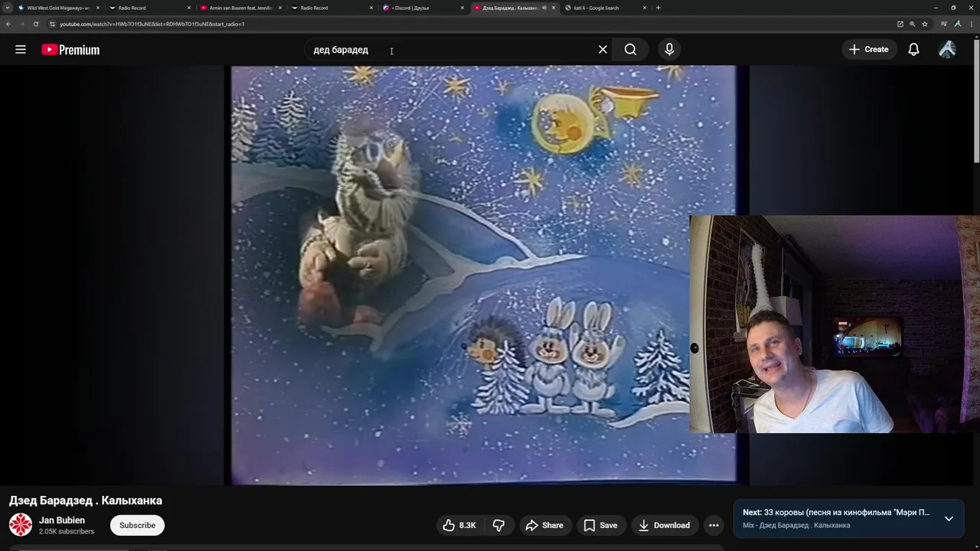This screenshot has height=551, width=980.
Task: Click Mix - Дзед Барадзед . Калыханка label
Action: 796,526
